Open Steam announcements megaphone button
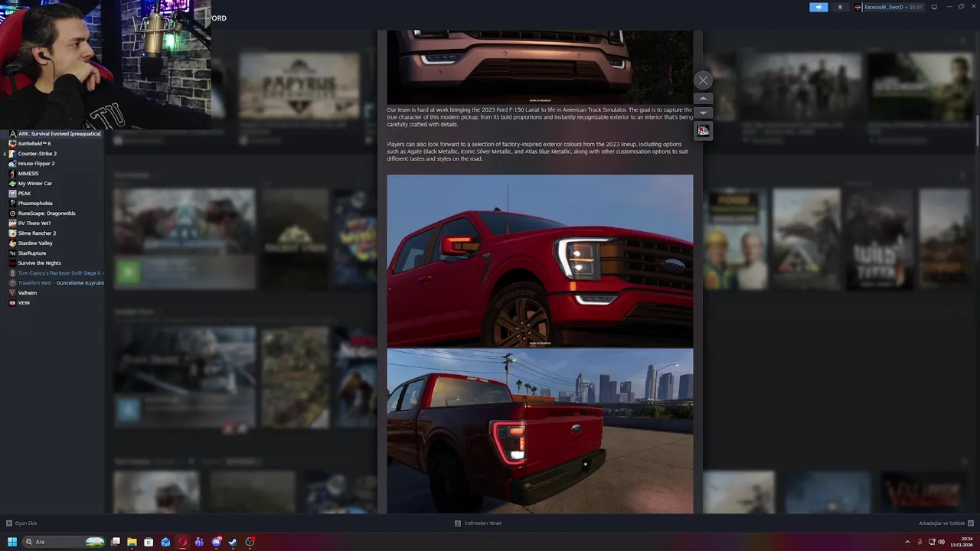This screenshot has height=551, width=980. (818, 7)
